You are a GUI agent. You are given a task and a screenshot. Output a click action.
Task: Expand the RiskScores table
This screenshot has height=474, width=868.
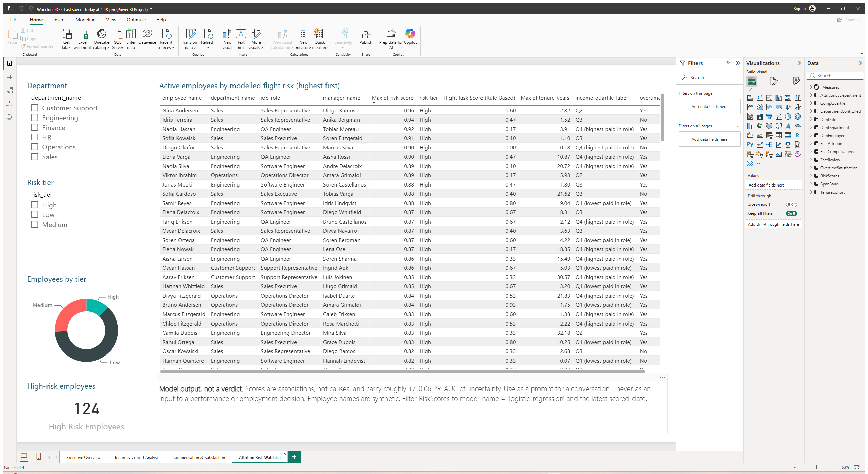coord(811,176)
